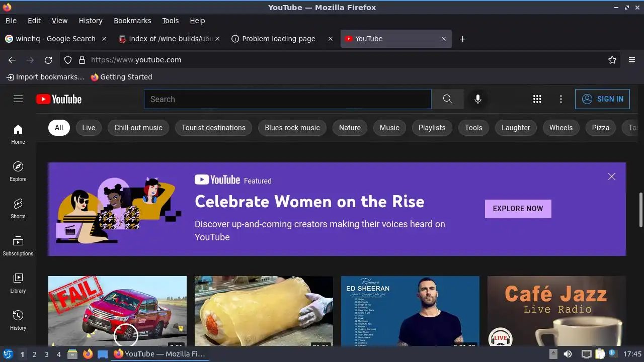This screenshot has width=644, height=362.
Task: Click the Search input field
Action: [x=288, y=99]
